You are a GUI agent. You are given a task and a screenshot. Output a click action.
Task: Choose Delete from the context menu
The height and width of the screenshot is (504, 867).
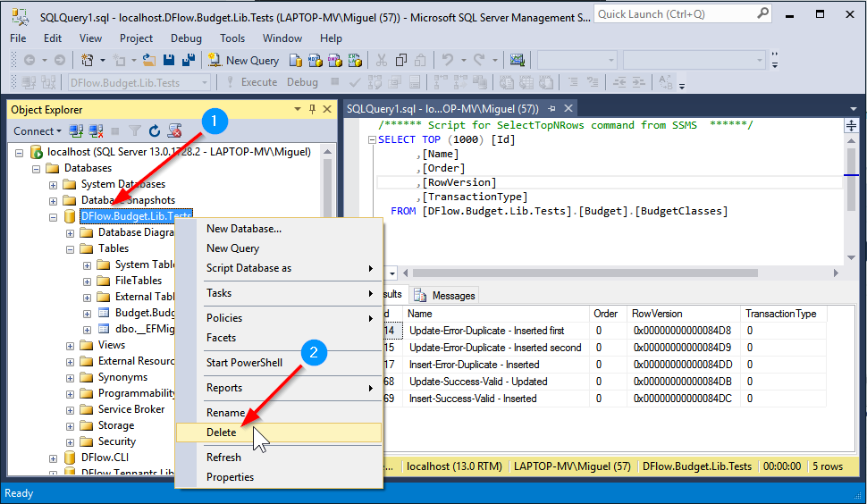279,433
